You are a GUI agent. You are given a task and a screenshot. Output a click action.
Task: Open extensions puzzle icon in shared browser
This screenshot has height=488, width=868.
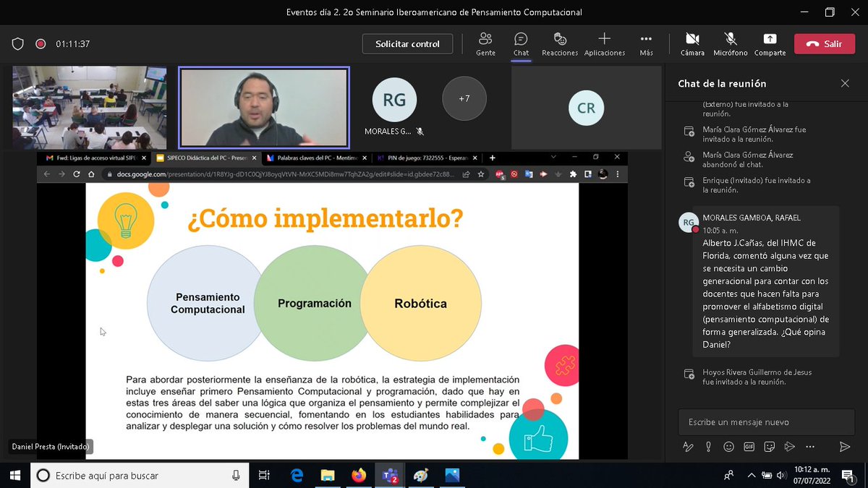[574, 174]
